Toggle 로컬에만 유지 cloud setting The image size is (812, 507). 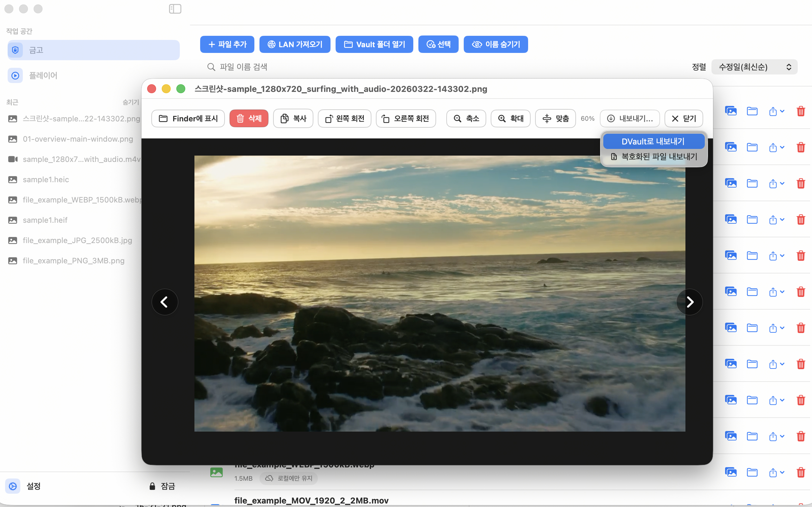[289, 478]
